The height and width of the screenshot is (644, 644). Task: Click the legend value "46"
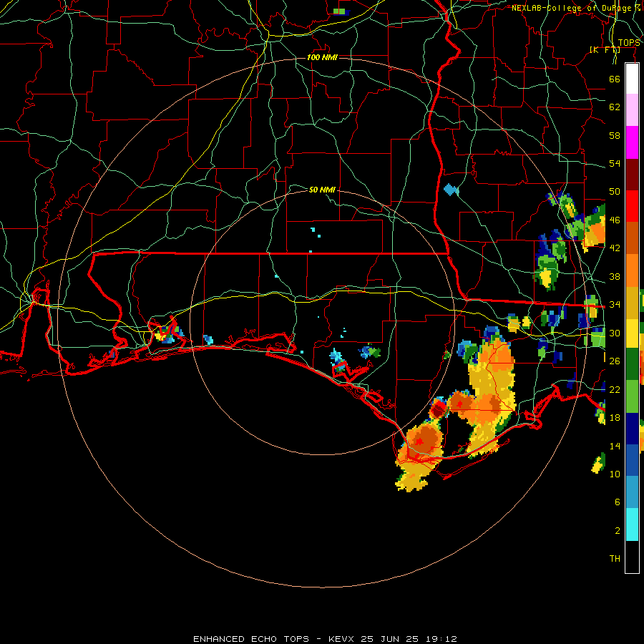tap(615, 220)
